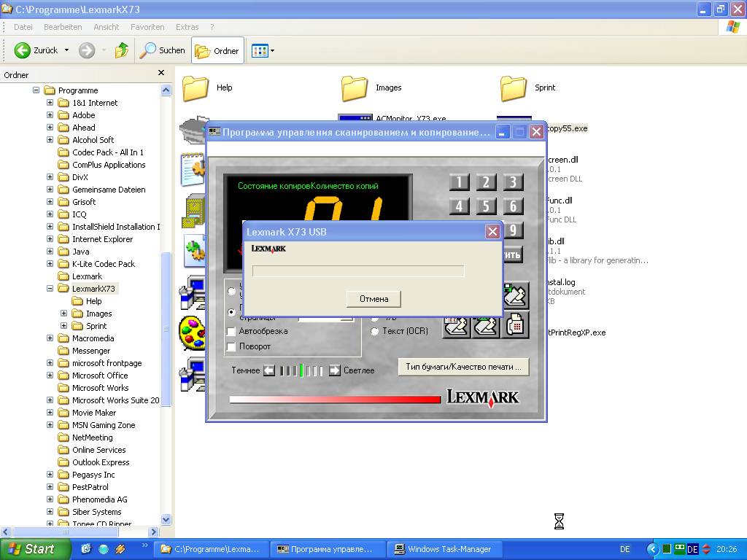Open the Bearbeiten menu

tap(63, 27)
